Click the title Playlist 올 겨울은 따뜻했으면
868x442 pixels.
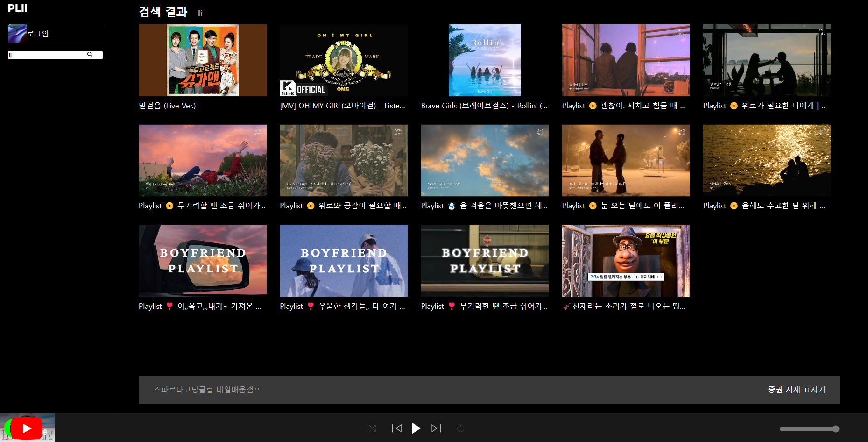(484, 206)
